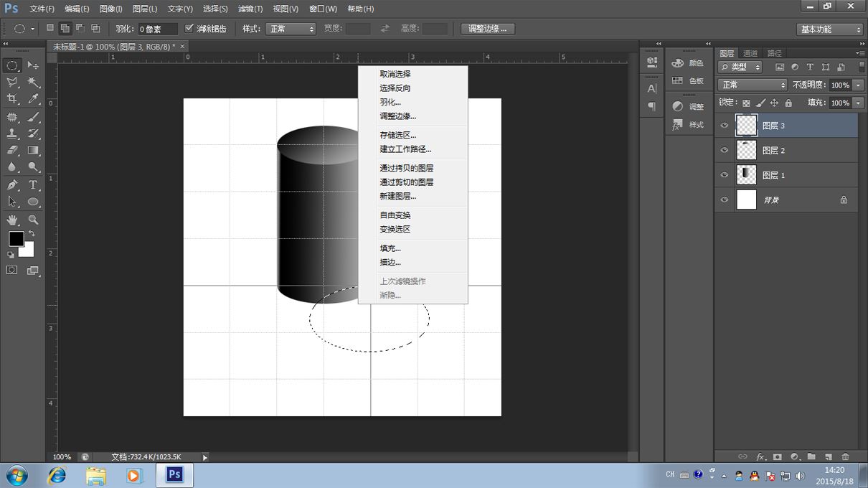The height and width of the screenshot is (488, 868).
Task: Create a new layer
Action: coord(829,457)
